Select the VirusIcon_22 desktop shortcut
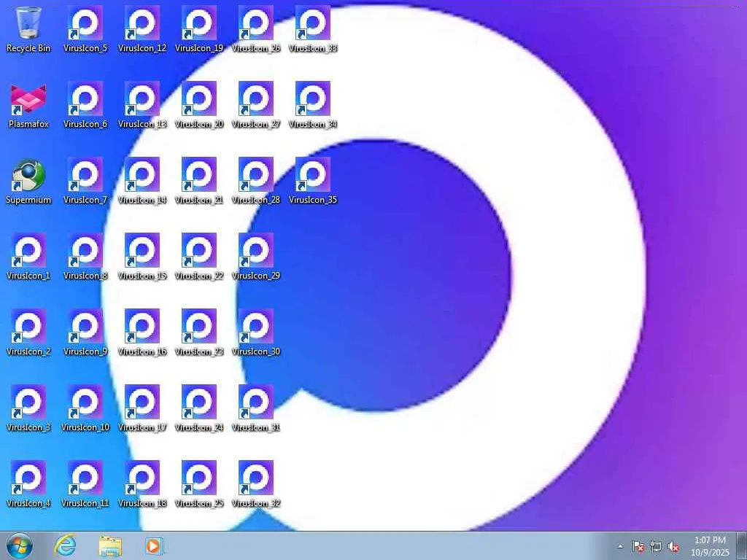747x560 pixels. [199, 257]
